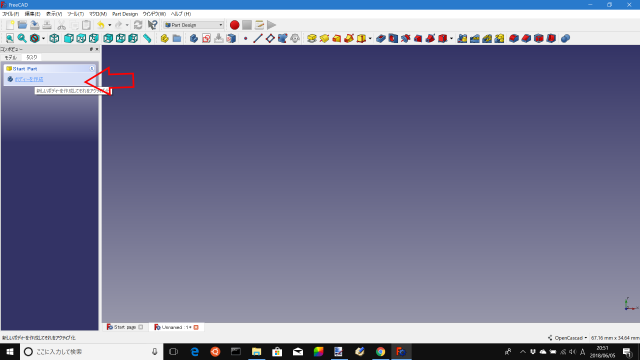
Task: Click the blue Create Group folder icon
Action: 177,38
